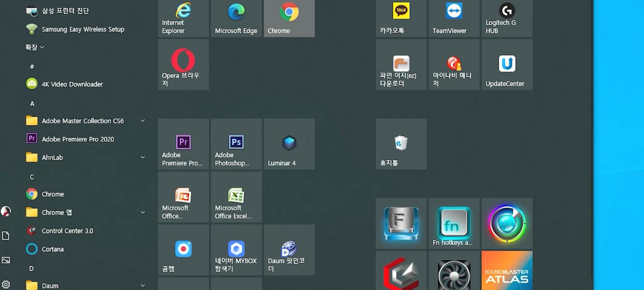Launch the Sound Blaster Atlas tile

click(507, 270)
